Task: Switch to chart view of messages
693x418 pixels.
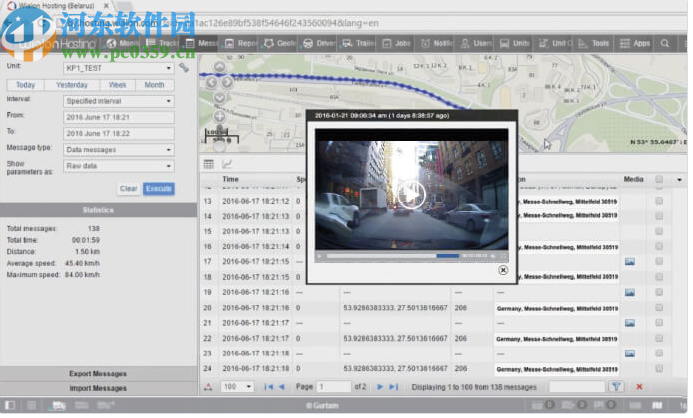Action: [x=227, y=165]
